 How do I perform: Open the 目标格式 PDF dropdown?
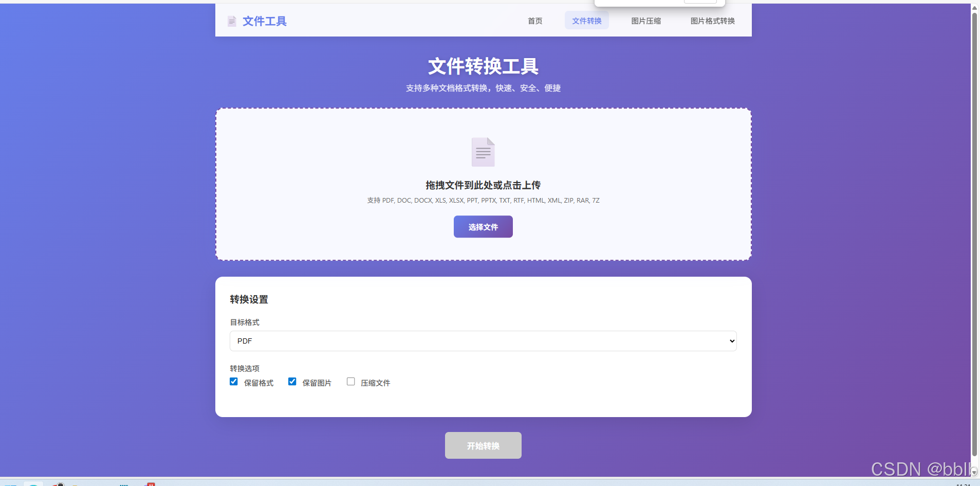483,340
